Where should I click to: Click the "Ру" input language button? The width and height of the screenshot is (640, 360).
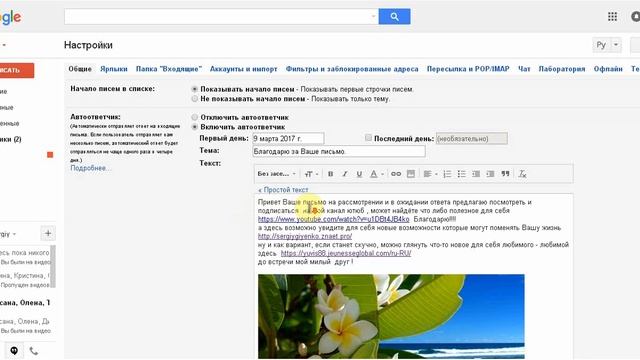[601, 44]
